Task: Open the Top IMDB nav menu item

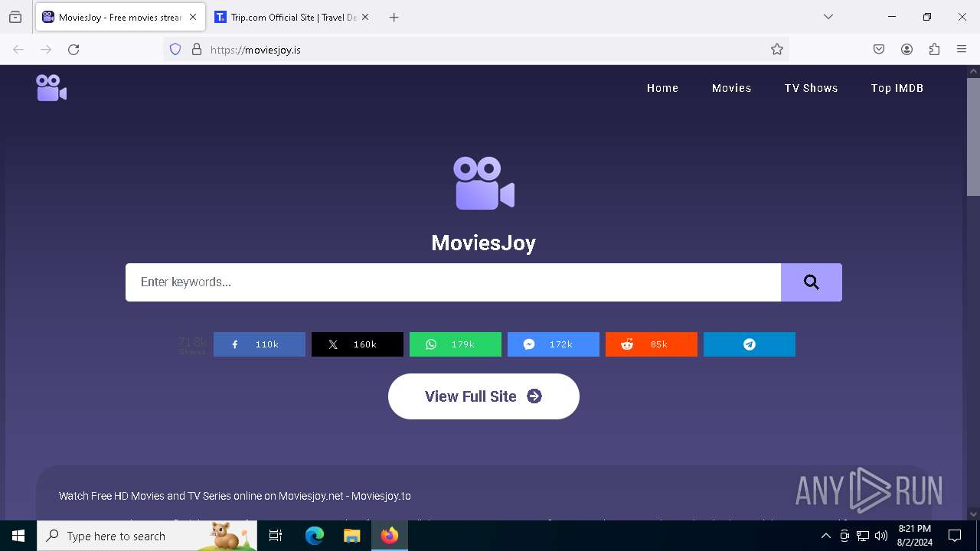Action: (897, 88)
